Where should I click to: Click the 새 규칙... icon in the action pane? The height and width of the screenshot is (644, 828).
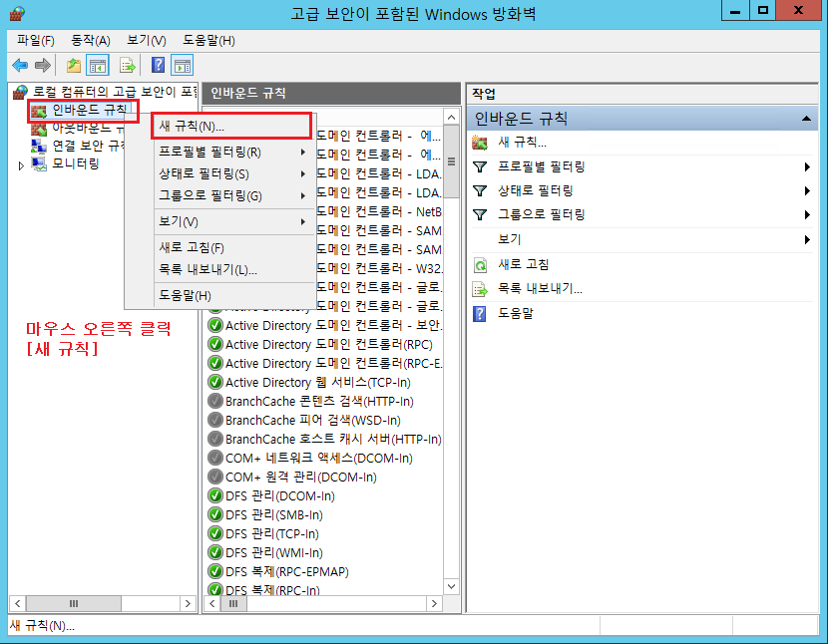click(x=480, y=143)
